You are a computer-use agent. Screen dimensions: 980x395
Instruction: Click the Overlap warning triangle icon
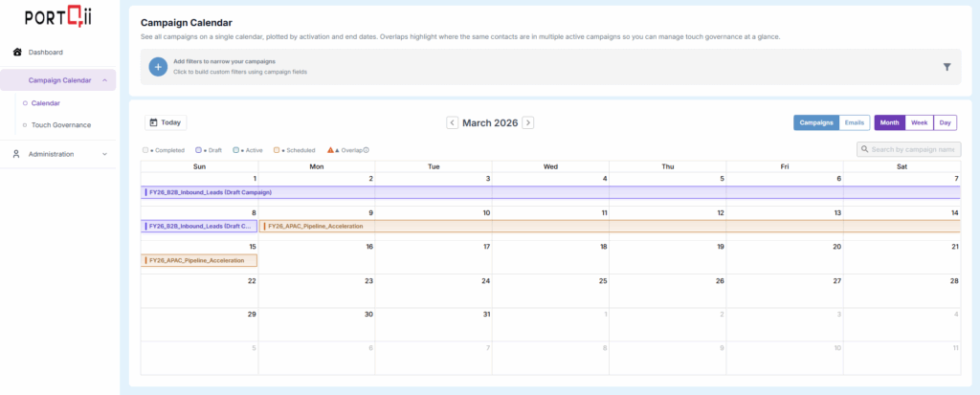pyautogui.click(x=331, y=150)
